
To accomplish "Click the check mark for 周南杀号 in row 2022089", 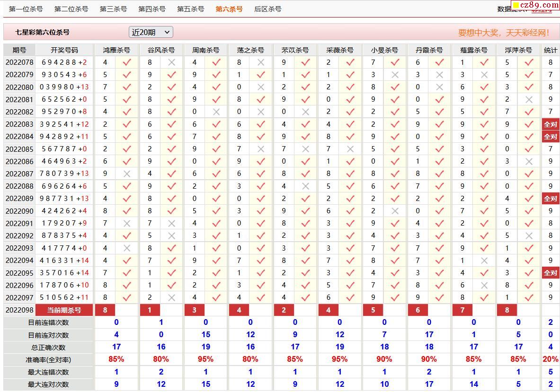I will click(216, 199).
